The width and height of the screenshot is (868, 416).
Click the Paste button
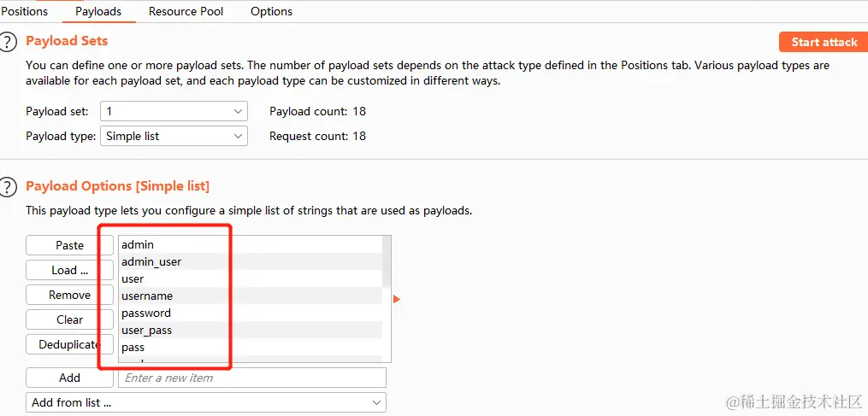[x=69, y=245]
